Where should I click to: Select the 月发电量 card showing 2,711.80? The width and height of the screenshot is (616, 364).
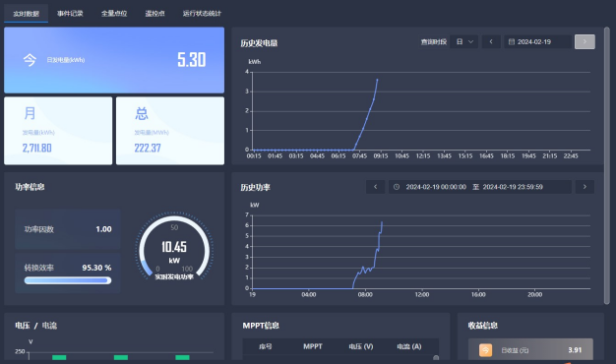click(58, 131)
